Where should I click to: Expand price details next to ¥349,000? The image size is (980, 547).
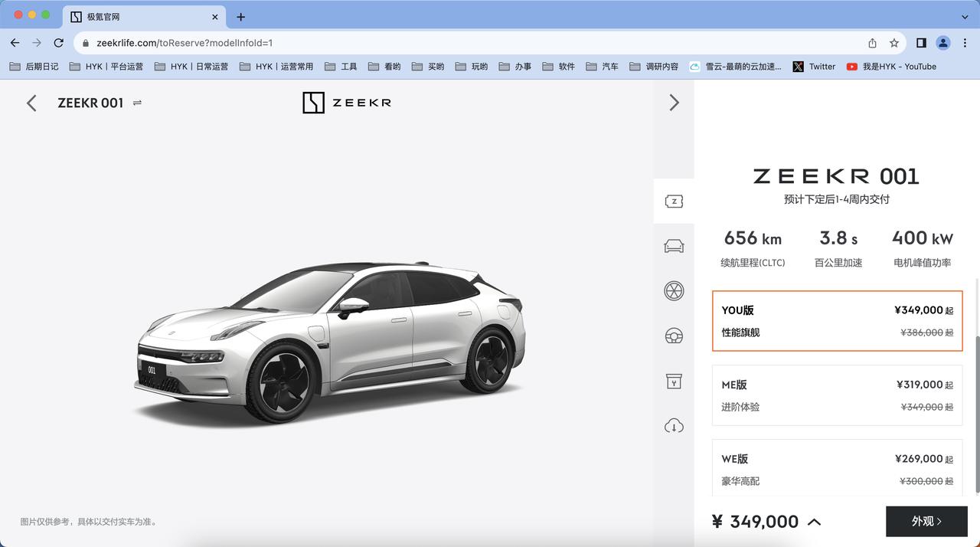click(814, 522)
